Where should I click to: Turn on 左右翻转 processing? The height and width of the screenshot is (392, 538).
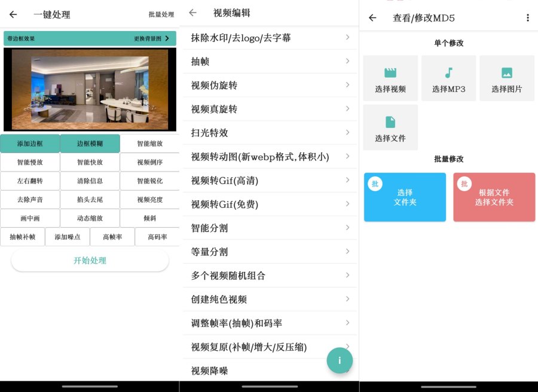coord(29,181)
